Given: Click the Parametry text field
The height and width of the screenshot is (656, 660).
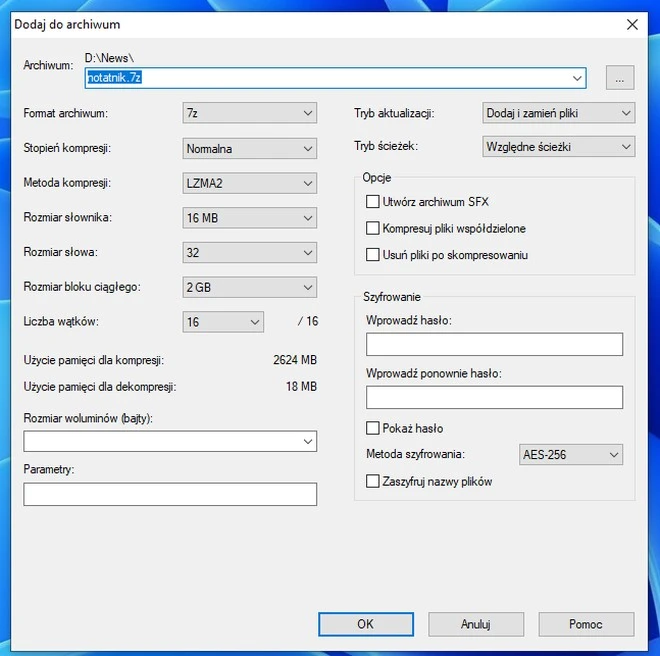Looking at the screenshot, I should coord(170,494).
